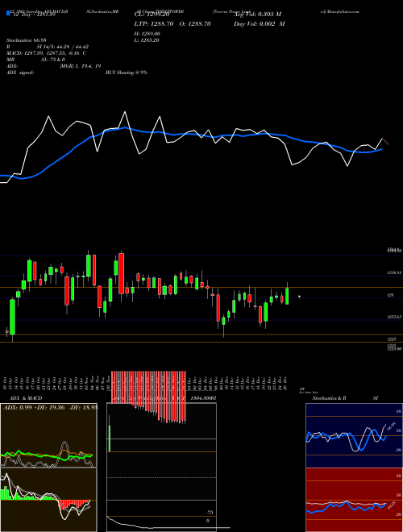Viewport: 403px width, 532px height.
Task: Click the 'Day Vol: 0.002 M' text
Action: 260,23
